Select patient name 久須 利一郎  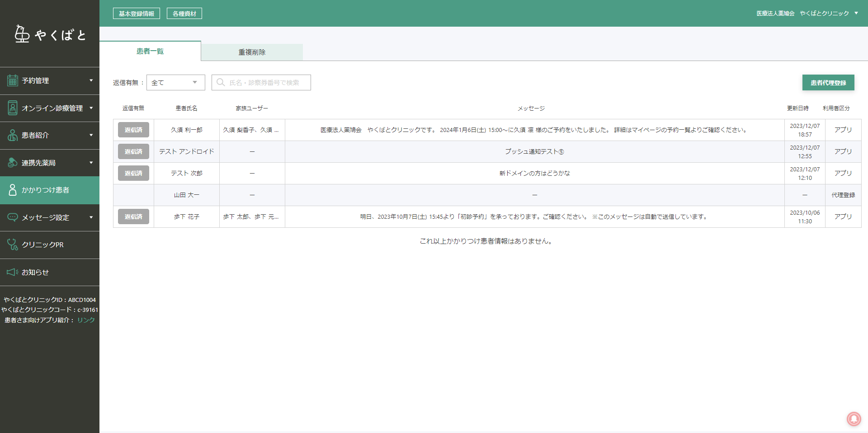[187, 130]
